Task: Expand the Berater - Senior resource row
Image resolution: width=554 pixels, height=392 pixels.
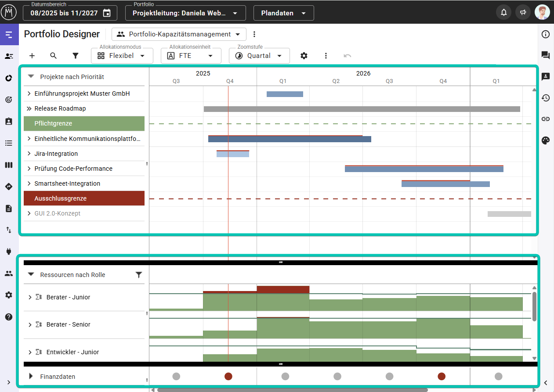Action: (x=29, y=325)
